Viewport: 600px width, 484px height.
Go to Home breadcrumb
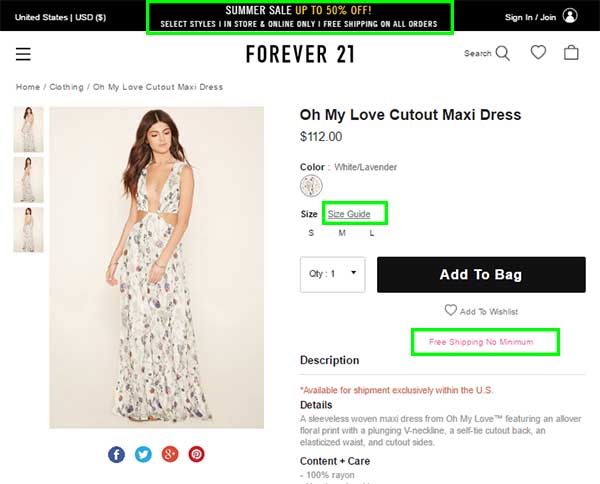(27, 87)
